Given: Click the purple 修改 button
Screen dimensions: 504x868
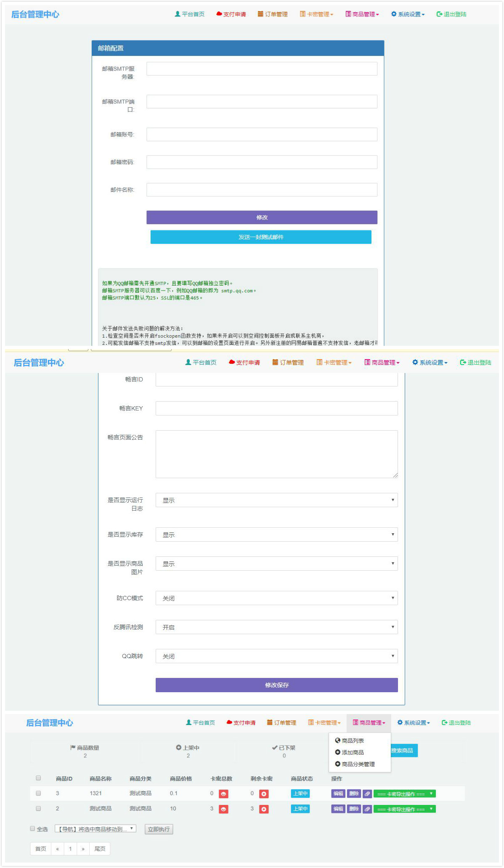Looking at the screenshot, I should pyautogui.click(x=262, y=217).
